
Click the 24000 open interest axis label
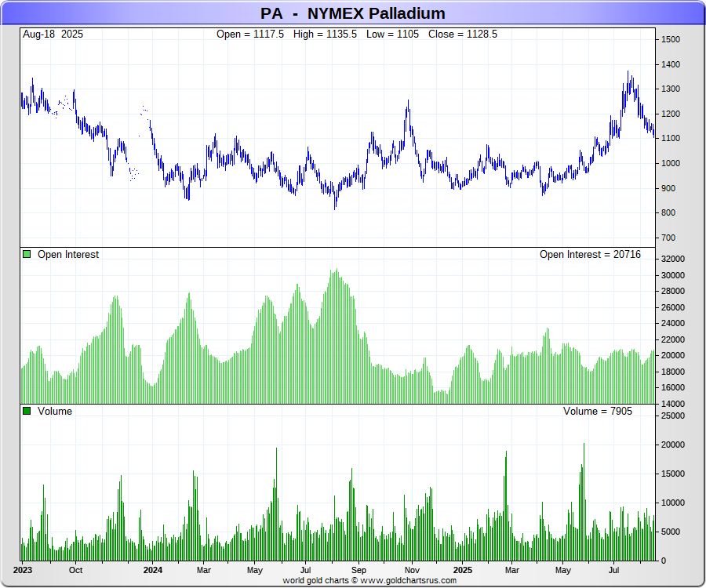pyautogui.click(x=673, y=324)
